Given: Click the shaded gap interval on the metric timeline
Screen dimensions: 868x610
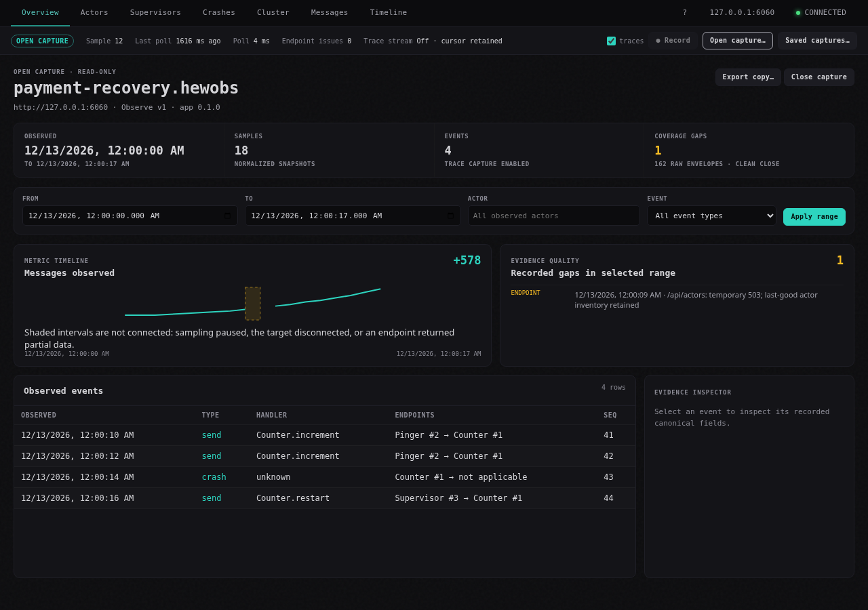Looking at the screenshot, I should (253, 304).
